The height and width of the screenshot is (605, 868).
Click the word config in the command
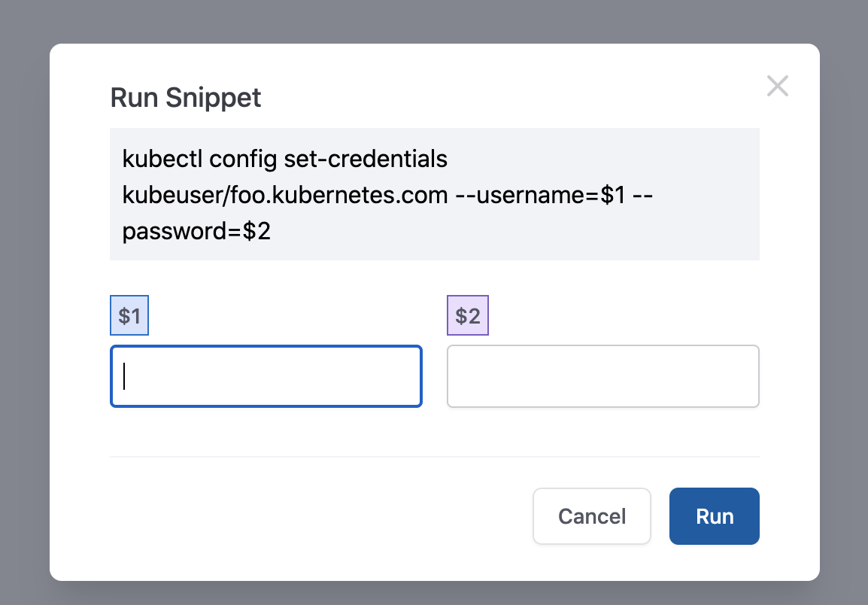[x=243, y=159]
